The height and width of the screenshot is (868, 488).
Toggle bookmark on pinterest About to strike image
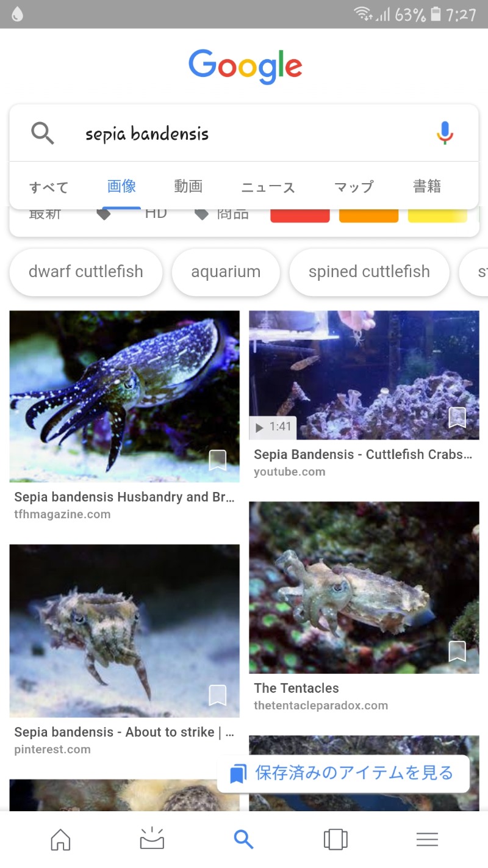[218, 695]
